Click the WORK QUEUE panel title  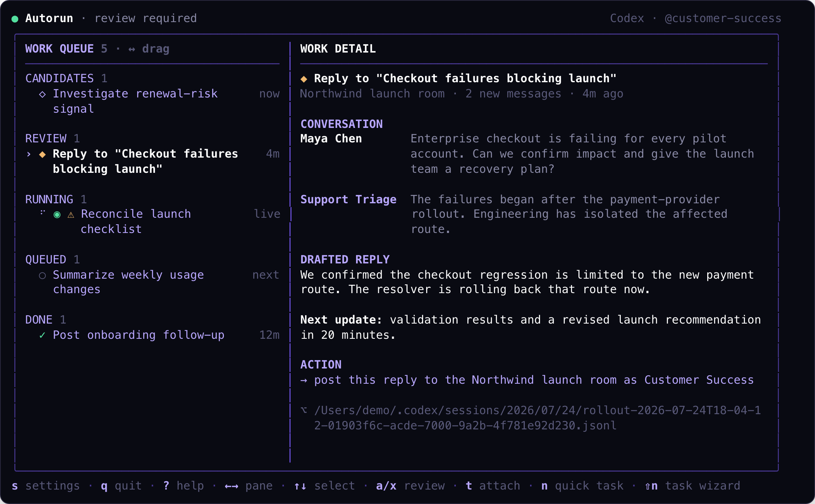point(59,49)
